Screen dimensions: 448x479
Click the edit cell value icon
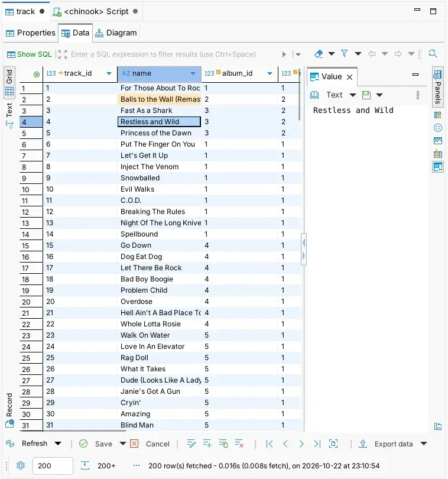(x=191, y=444)
